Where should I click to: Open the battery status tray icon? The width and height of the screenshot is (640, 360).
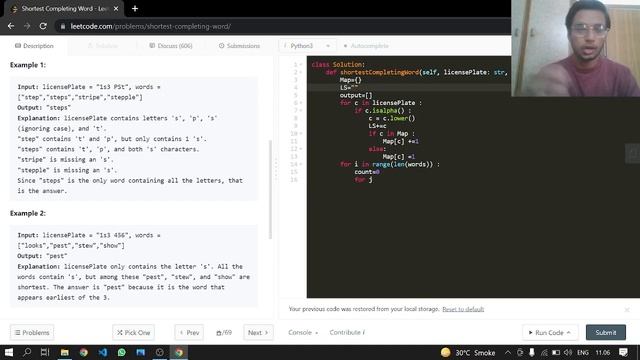tap(556, 352)
